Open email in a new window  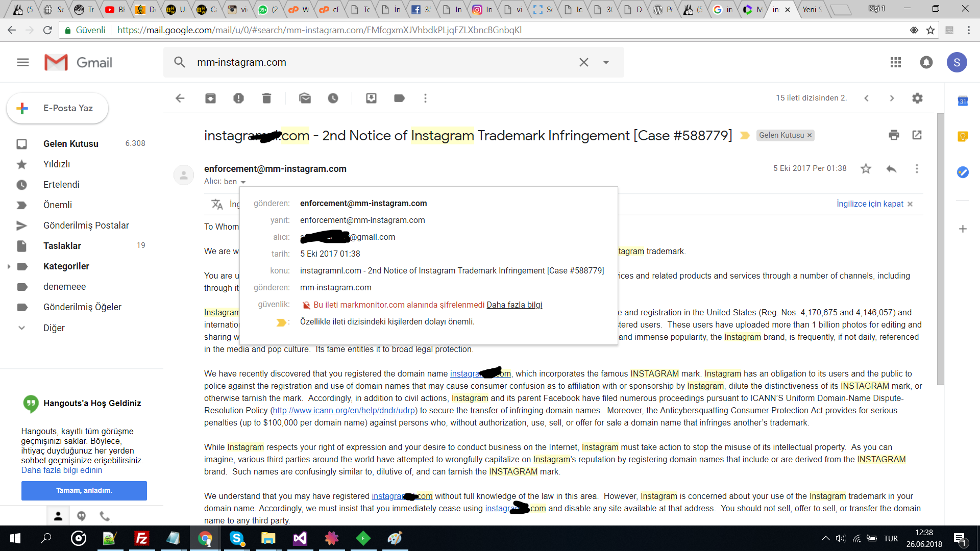(x=917, y=135)
